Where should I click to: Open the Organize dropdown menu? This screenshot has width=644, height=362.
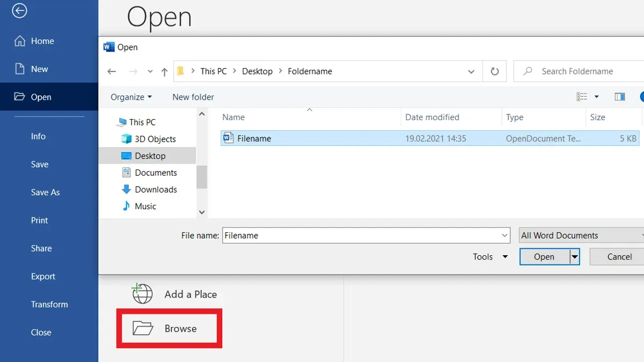coord(131,97)
